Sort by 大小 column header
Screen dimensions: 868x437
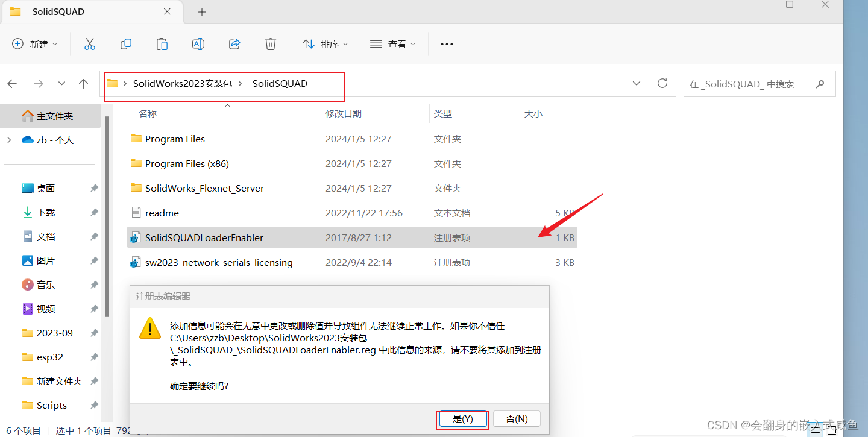coord(533,113)
